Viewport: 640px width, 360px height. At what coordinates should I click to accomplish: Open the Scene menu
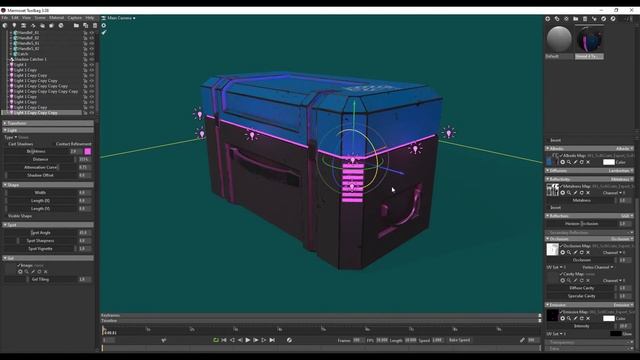pyautogui.click(x=40, y=18)
